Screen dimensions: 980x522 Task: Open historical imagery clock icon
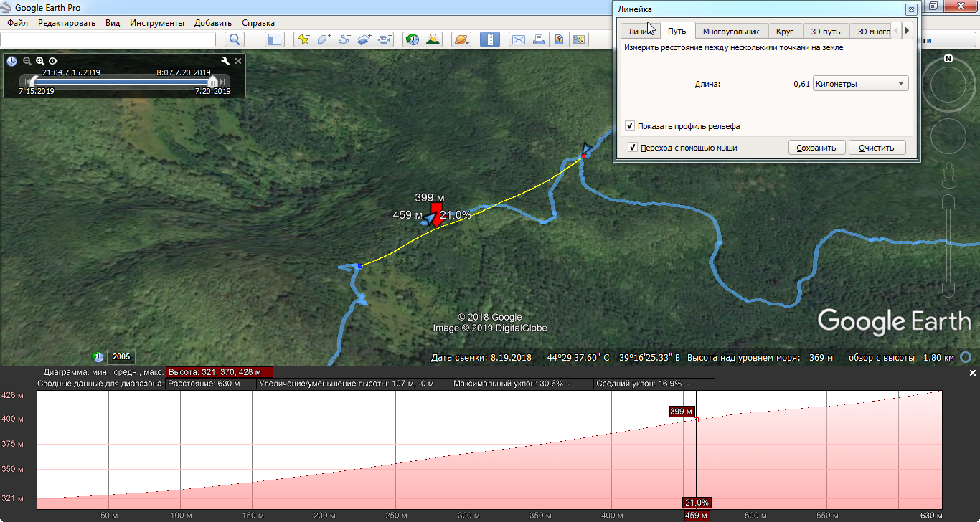click(x=413, y=39)
